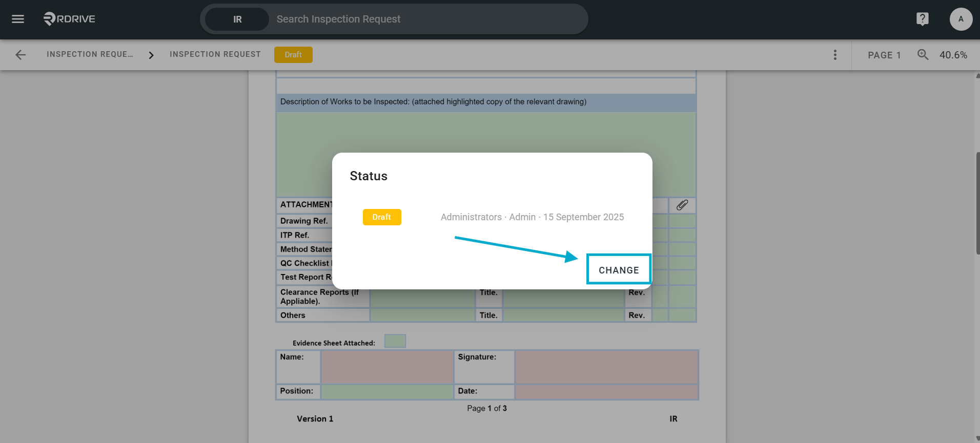980x443 pixels.
Task: Click the 'Clearance Reports' row label
Action: [319, 297]
